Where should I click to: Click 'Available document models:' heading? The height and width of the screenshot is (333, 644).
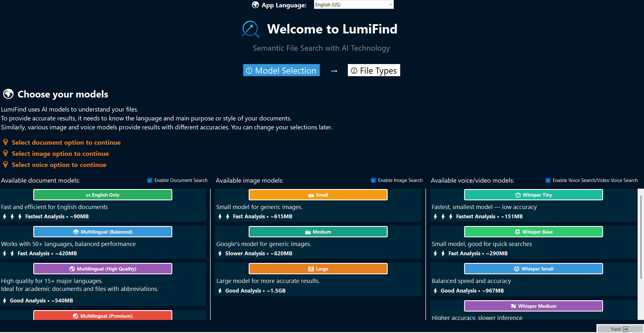tap(41, 180)
